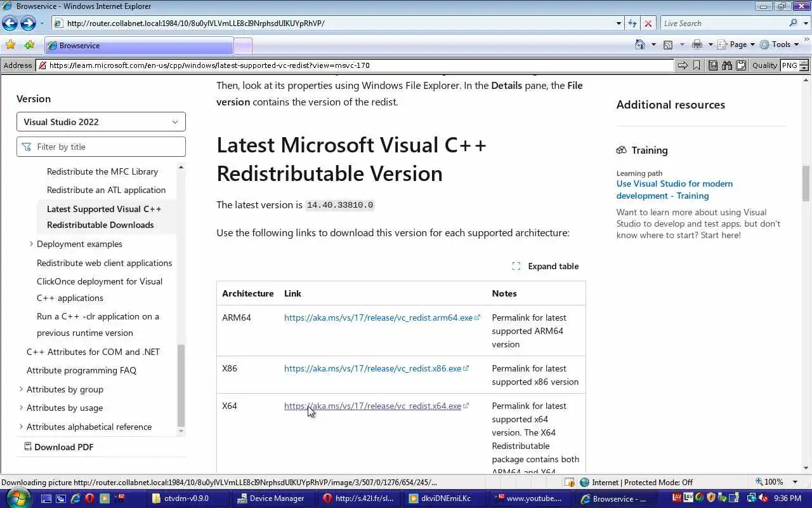Screen dimensions: 812x508
Task: Open the Print dropdown arrow
Action: 710,44
